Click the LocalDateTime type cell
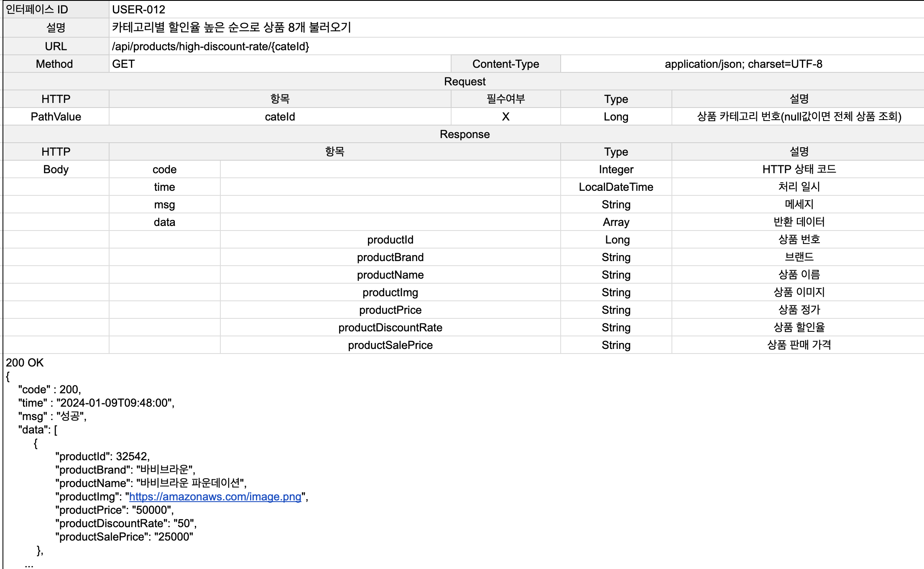 [x=615, y=187]
